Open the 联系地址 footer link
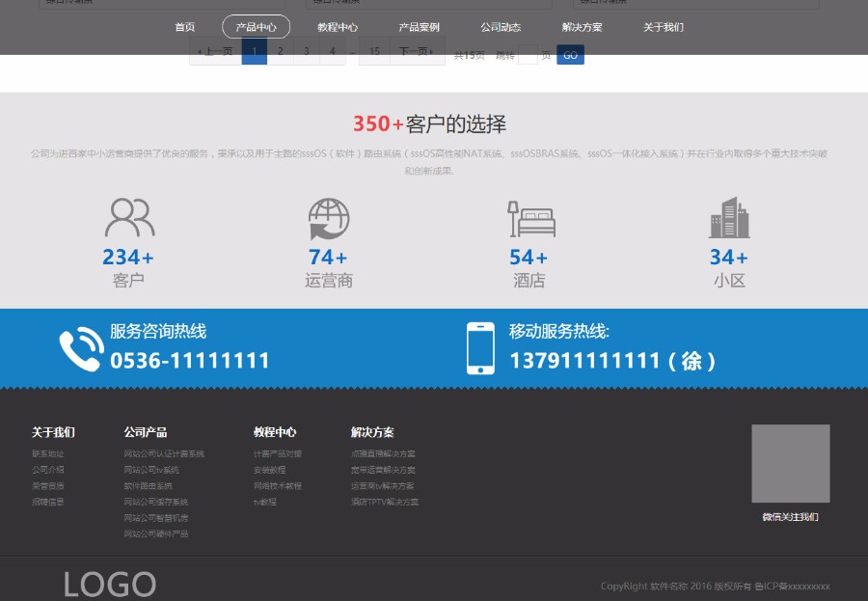Screen dimensions: 868x601 (47, 453)
